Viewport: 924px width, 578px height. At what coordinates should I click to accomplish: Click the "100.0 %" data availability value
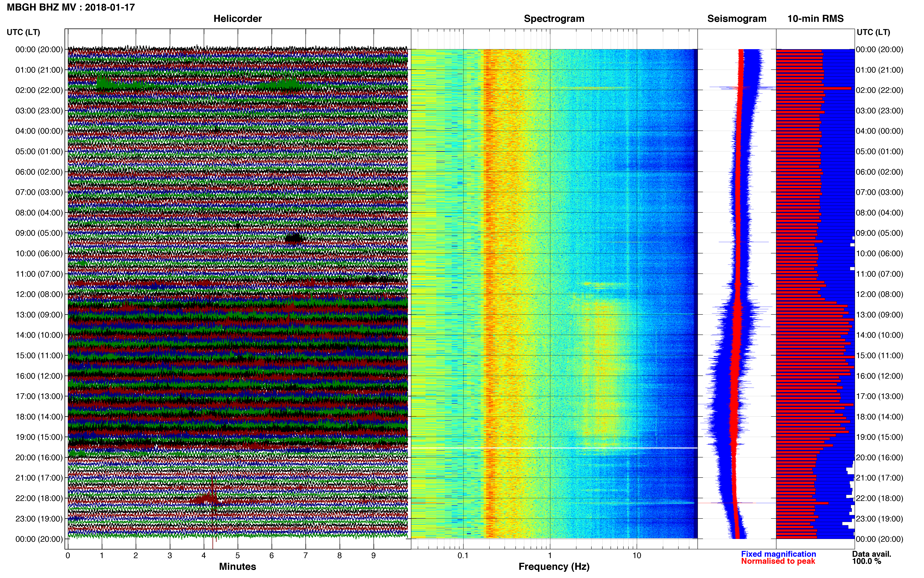867,561
